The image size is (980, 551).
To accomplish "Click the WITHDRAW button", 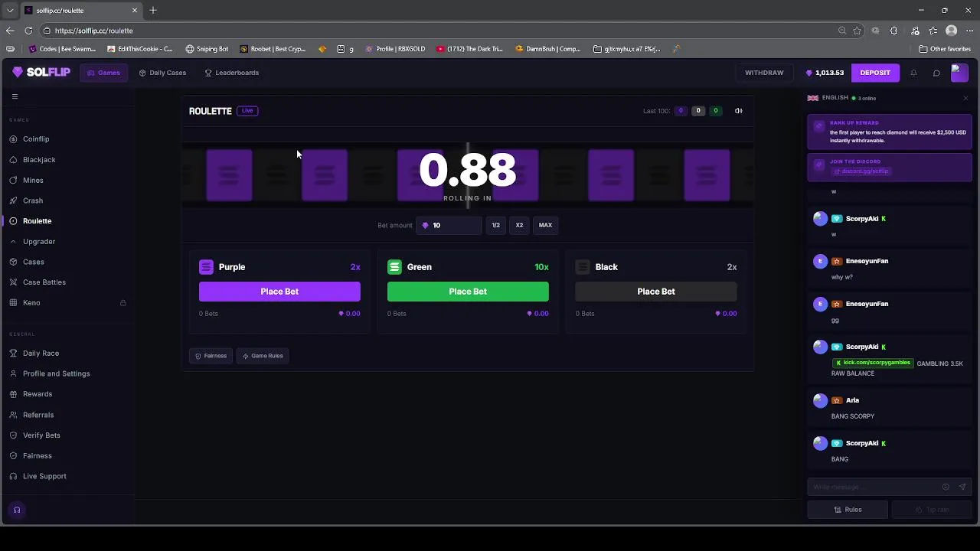I will 764,73.
